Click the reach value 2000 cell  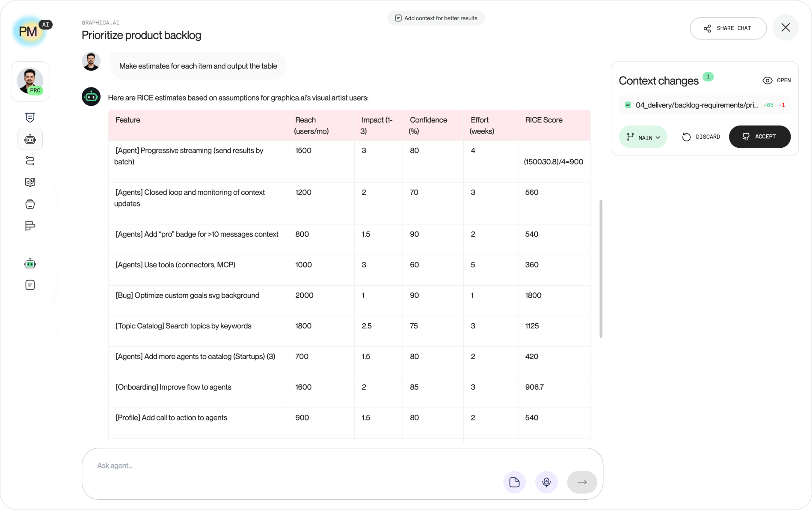(321, 301)
